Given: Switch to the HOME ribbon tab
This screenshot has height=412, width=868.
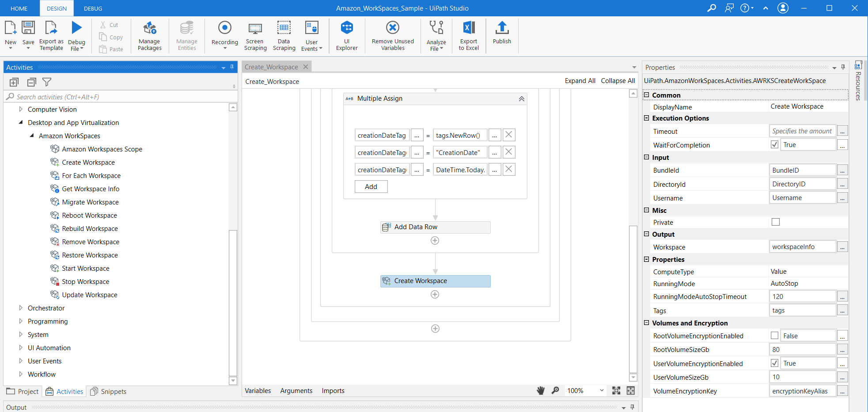Looking at the screenshot, I should pos(19,8).
